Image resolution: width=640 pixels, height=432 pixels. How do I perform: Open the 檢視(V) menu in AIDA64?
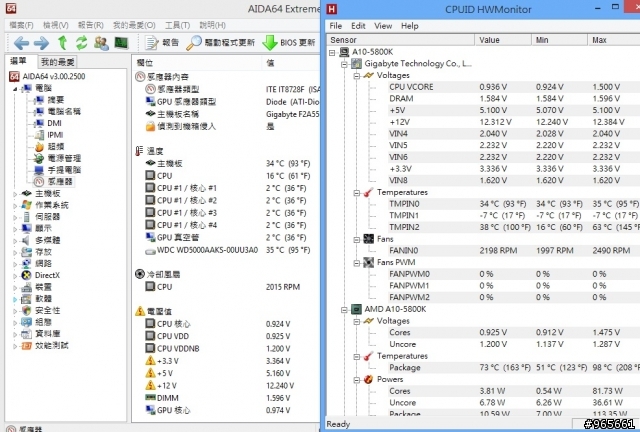56,25
